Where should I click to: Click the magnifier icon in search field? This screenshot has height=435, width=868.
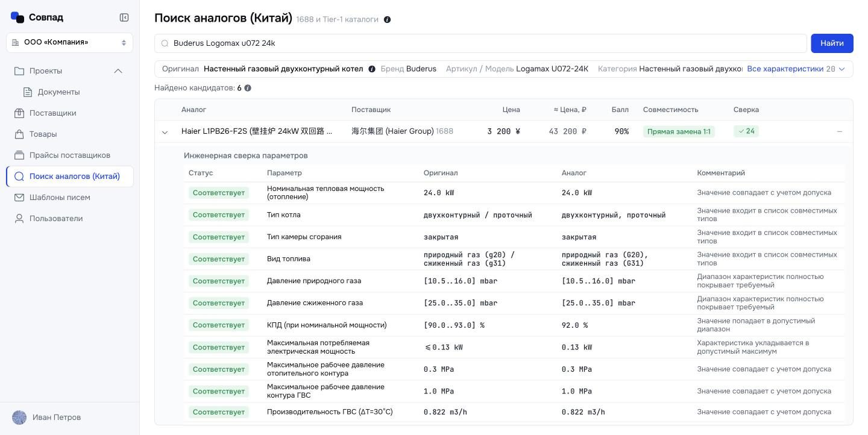click(165, 43)
